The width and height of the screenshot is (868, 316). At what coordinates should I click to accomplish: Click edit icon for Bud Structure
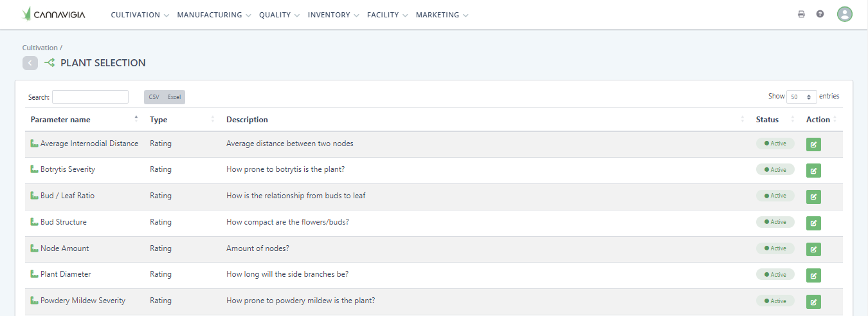click(813, 223)
